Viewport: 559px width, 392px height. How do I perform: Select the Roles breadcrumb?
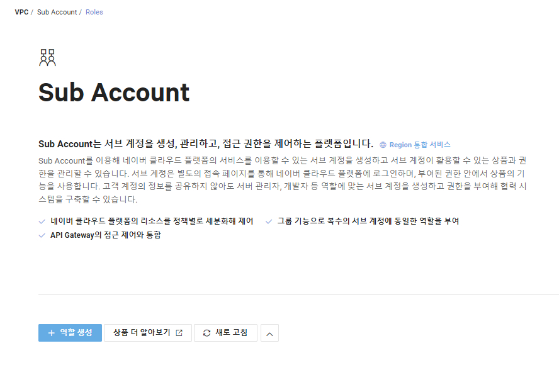click(x=94, y=12)
